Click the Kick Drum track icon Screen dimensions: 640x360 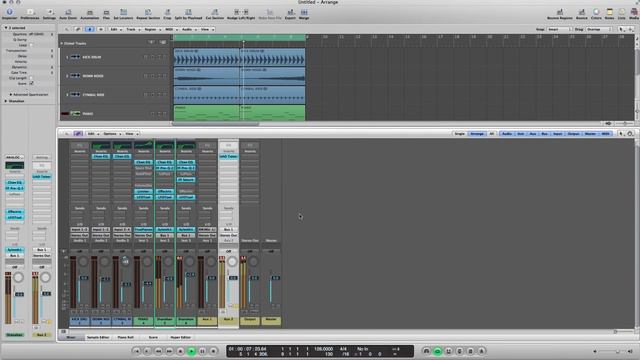point(75,57)
